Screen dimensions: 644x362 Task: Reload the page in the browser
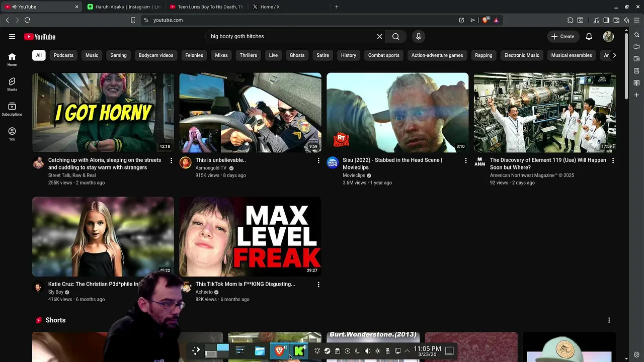[27, 20]
